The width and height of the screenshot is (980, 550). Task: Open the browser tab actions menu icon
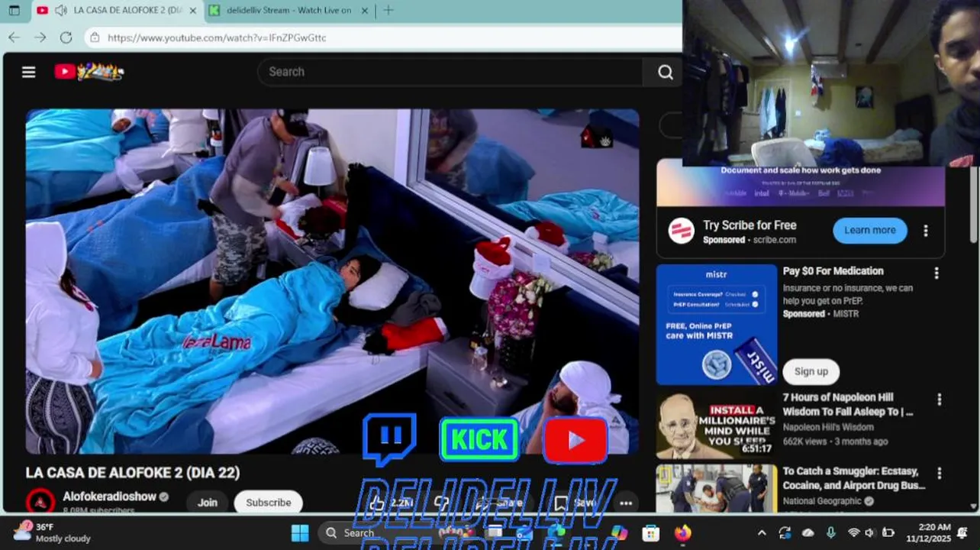point(14,11)
